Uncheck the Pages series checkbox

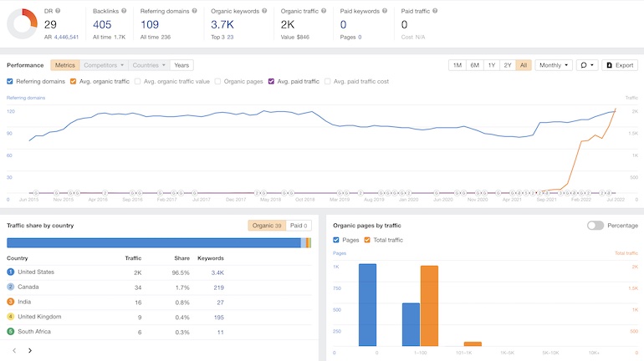point(336,240)
